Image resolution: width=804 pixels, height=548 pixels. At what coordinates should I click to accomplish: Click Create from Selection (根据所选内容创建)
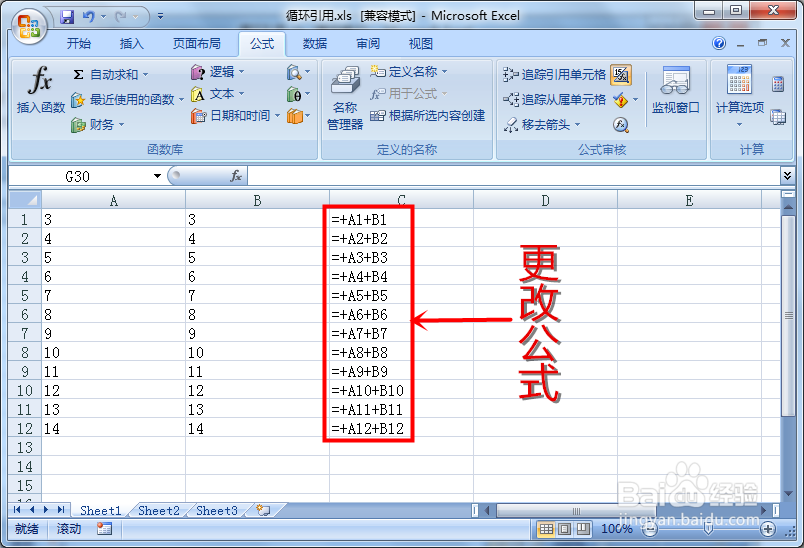[428, 116]
